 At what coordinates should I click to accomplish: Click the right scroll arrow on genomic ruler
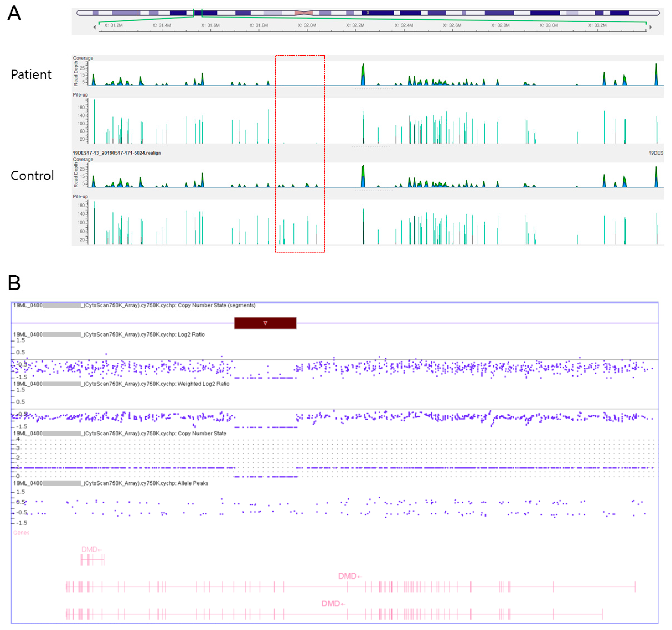coord(650,27)
